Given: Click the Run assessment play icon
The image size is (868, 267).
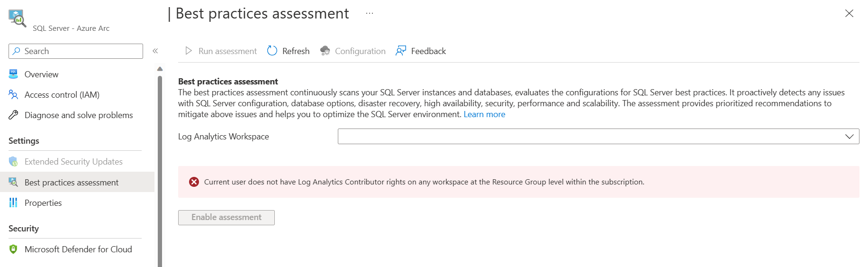Looking at the screenshot, I should [189, 51].
